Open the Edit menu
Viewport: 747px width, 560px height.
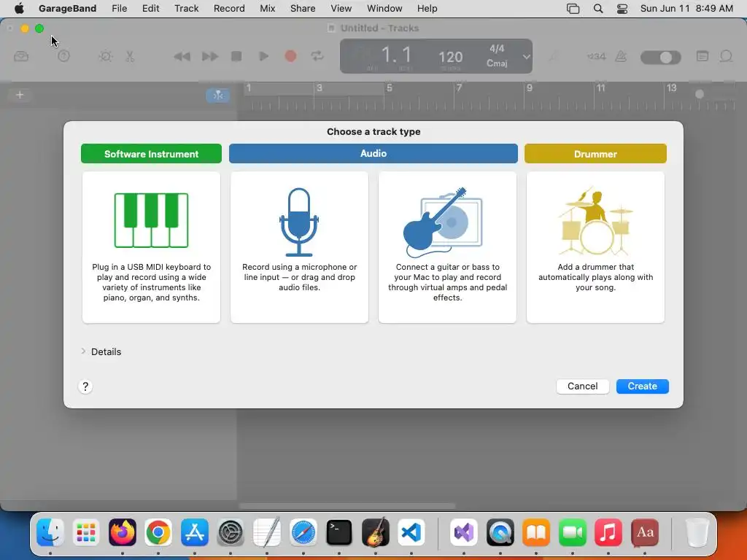tap(150, 9)
